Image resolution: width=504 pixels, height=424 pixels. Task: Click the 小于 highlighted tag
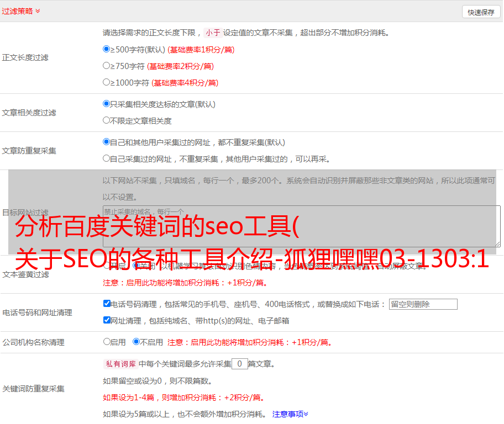[213, 33]
